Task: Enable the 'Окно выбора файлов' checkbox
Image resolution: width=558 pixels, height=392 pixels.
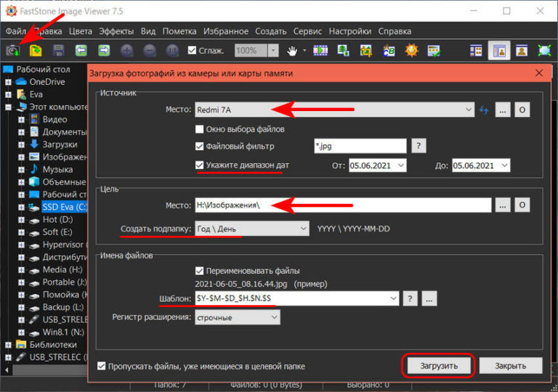Action: tap(199, 129)
